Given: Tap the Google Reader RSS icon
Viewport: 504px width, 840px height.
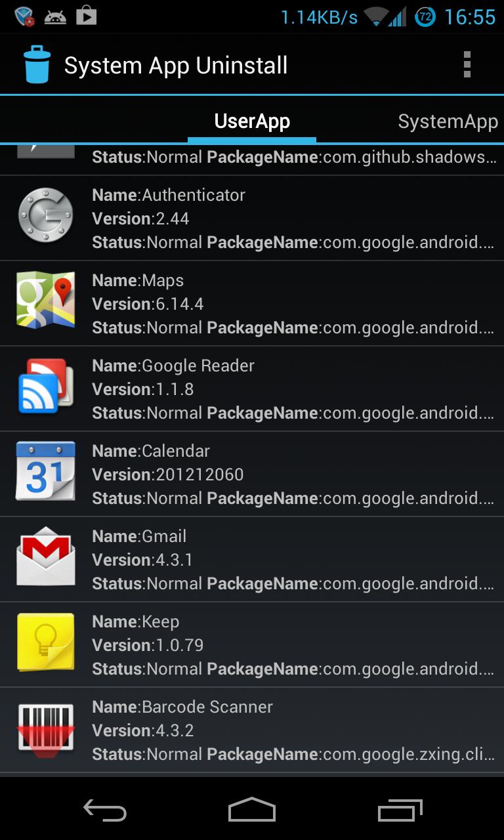Looking at the screenshot, I should coord(45,388).
